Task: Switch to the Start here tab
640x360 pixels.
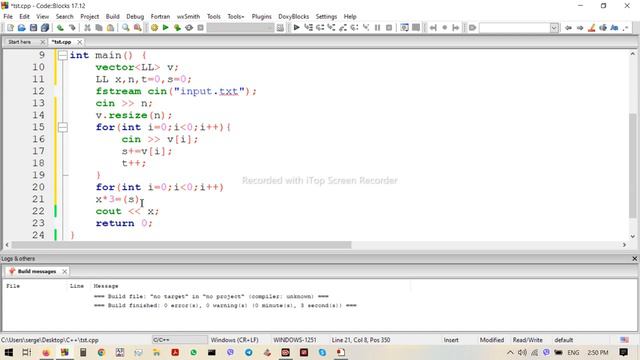Action: coord(20,42)
